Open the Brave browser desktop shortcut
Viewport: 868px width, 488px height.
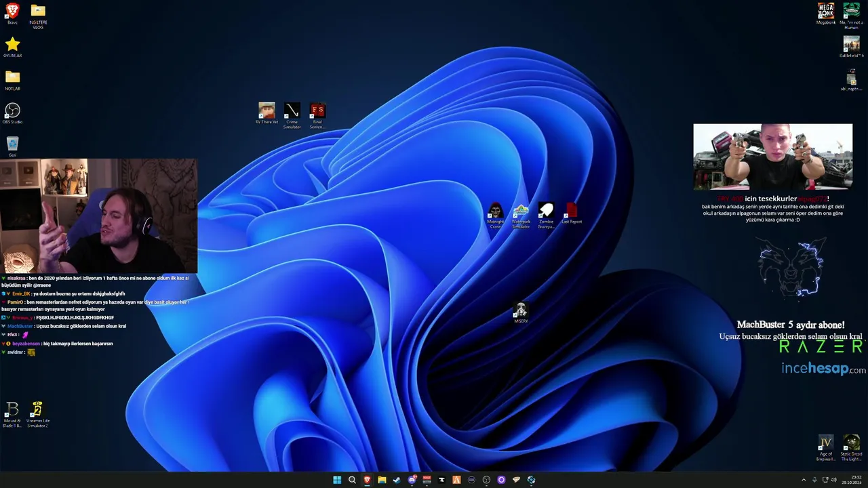[x=12, y=14]
